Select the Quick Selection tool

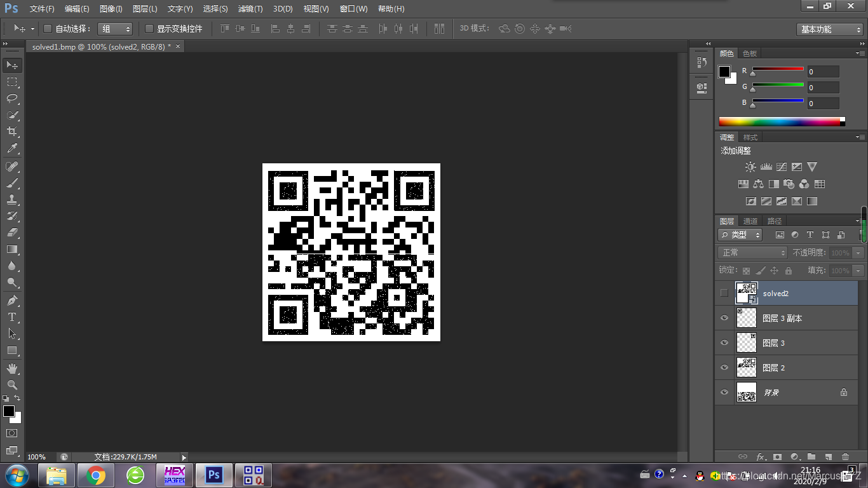point(12,115)
